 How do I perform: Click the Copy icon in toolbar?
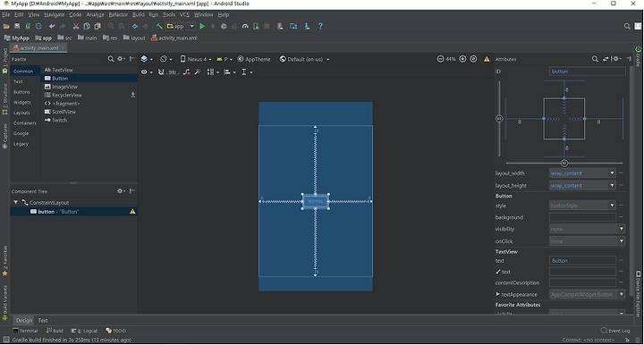click(87, 26)
